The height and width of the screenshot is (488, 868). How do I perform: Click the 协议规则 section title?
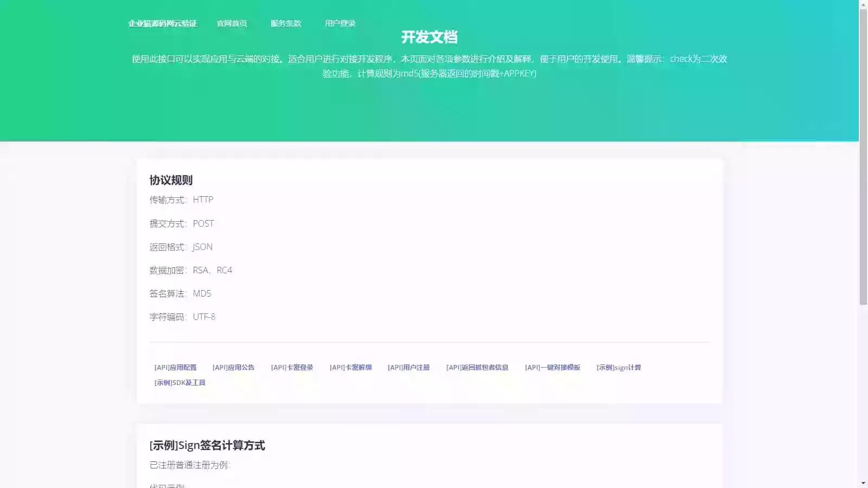click(x=172, y=180)
